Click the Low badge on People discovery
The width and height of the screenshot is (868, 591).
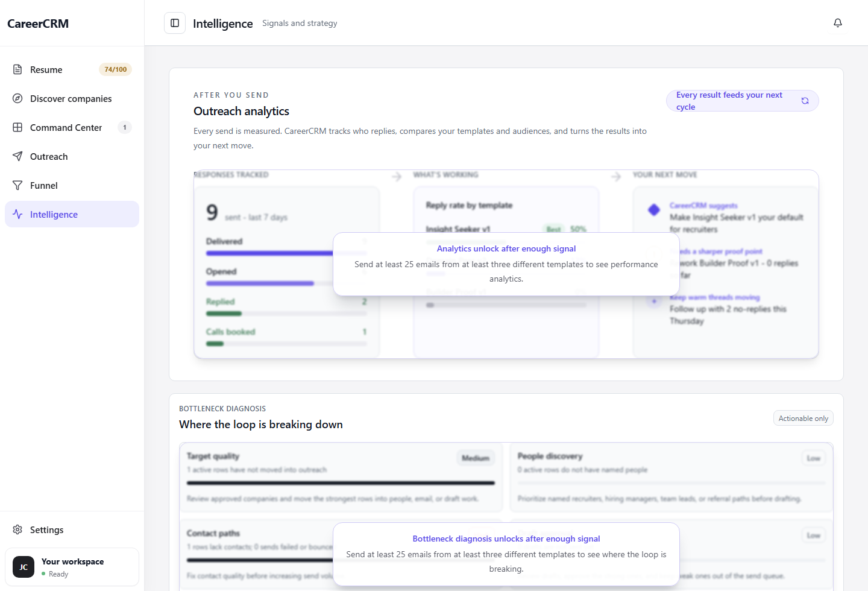(814, 458)
